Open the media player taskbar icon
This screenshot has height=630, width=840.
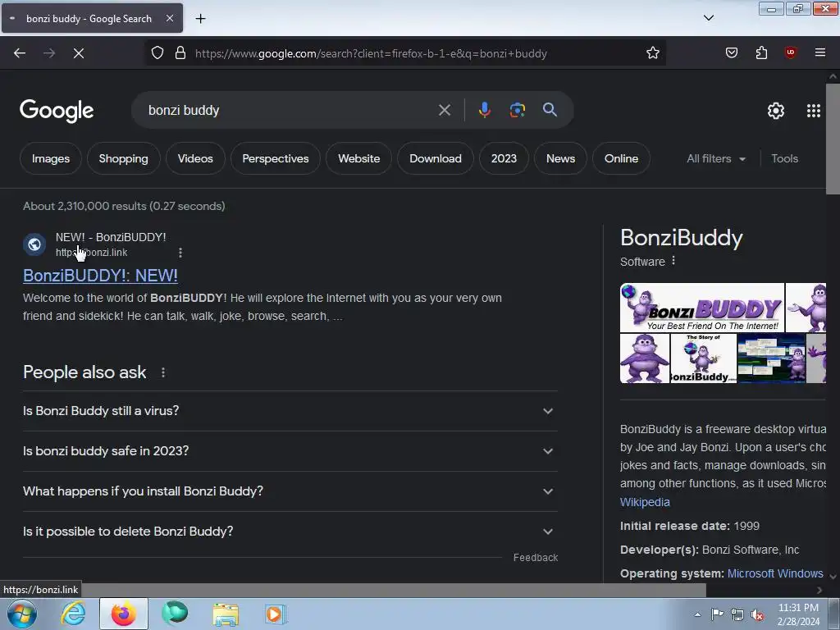276,614
